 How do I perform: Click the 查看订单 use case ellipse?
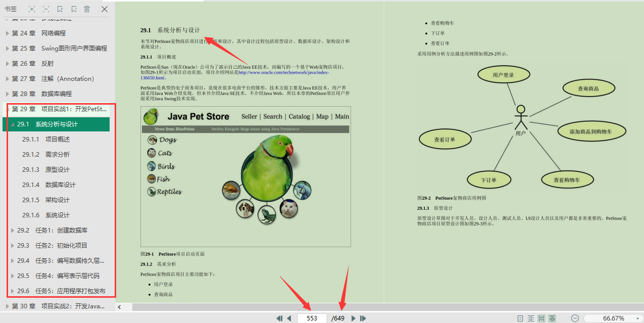(445, 139)
